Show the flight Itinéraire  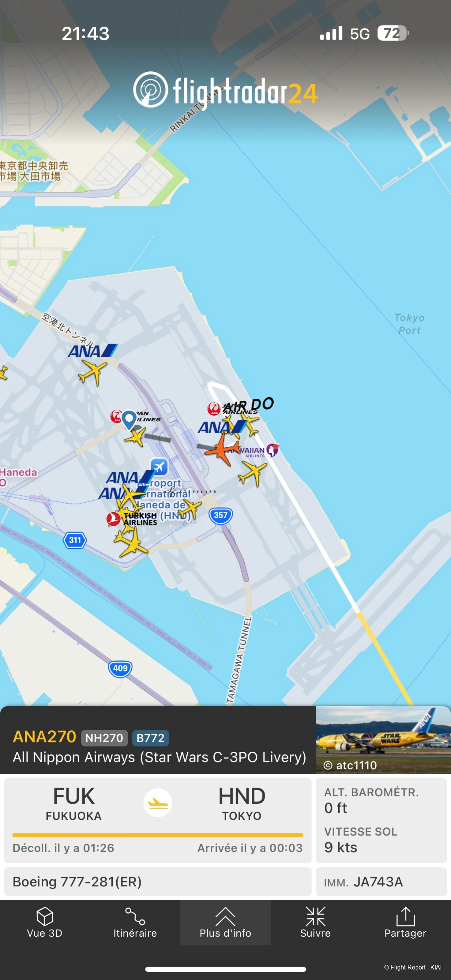click(135, 922)
